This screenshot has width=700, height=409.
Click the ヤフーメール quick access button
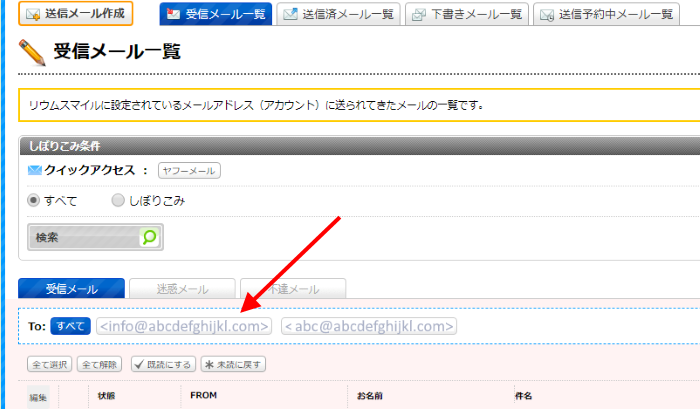coord(189,171)
